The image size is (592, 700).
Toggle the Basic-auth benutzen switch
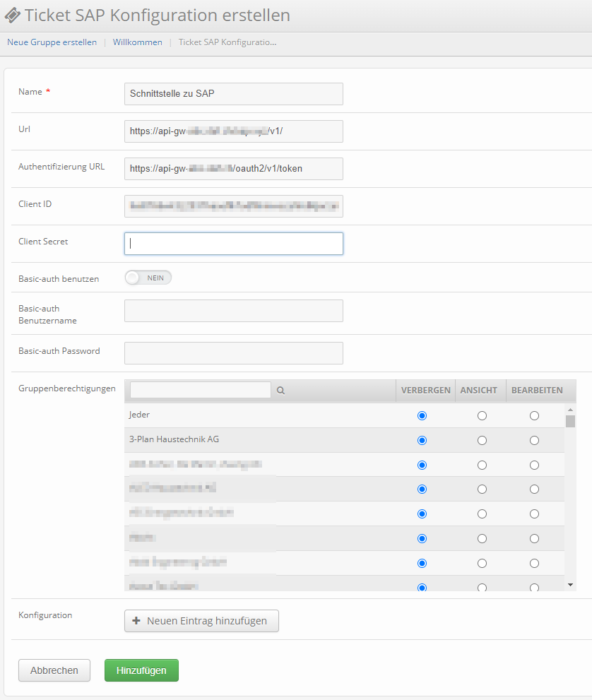tap(148, 278)
